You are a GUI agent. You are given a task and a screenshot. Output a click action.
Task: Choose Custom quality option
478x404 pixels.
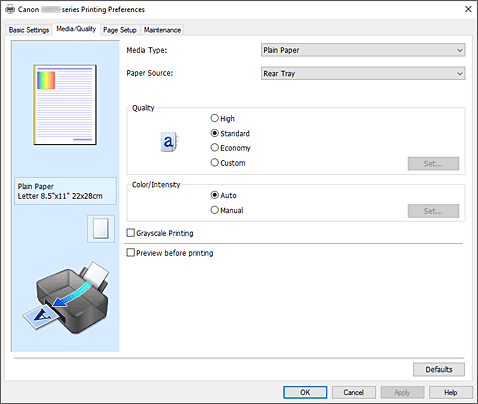[x=228, y=163]
